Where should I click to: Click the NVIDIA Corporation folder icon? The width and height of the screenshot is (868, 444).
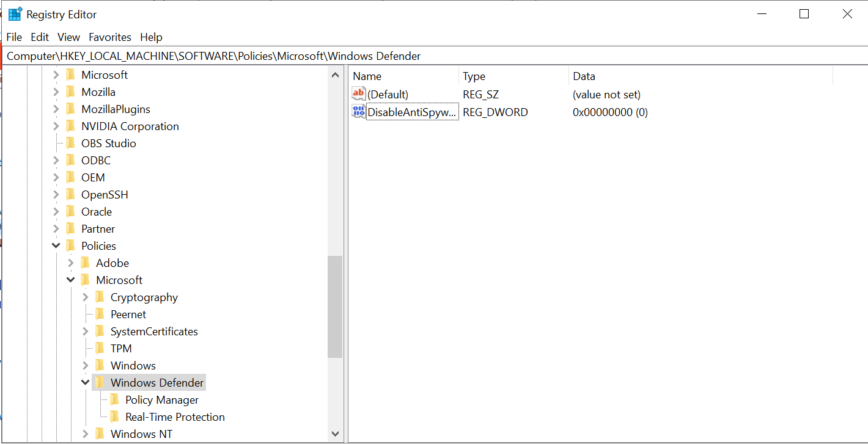(x=70, y=126)
